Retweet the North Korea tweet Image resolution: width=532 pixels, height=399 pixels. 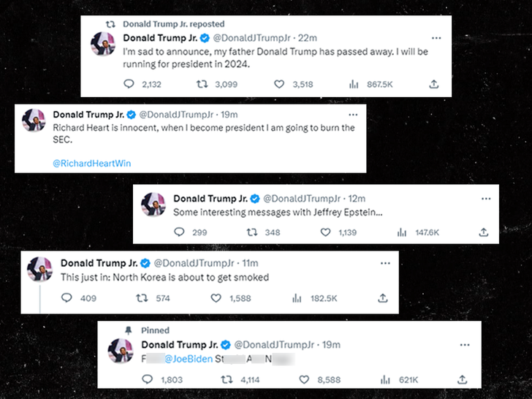click(x=142, y=298)
